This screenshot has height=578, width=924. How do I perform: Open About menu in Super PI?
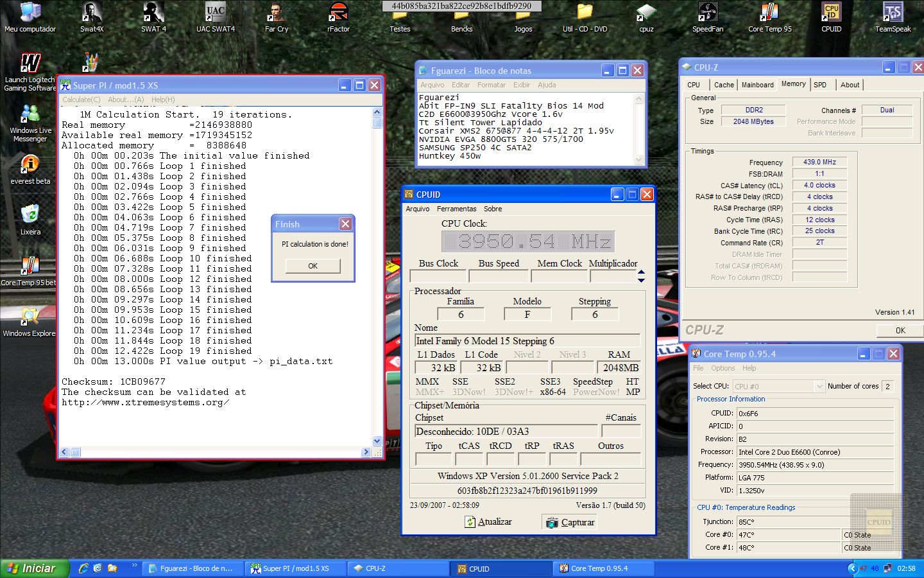click(x=126, y=100)
